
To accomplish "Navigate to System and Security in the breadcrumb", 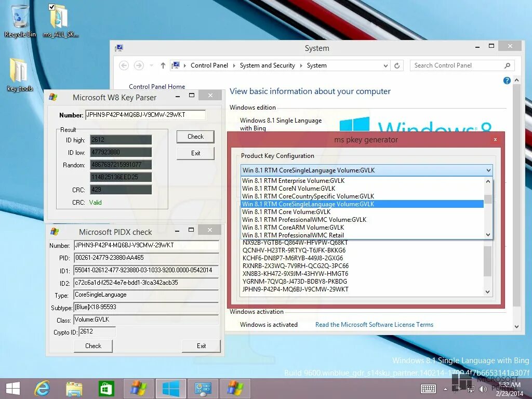I will (x=268, y=65).
